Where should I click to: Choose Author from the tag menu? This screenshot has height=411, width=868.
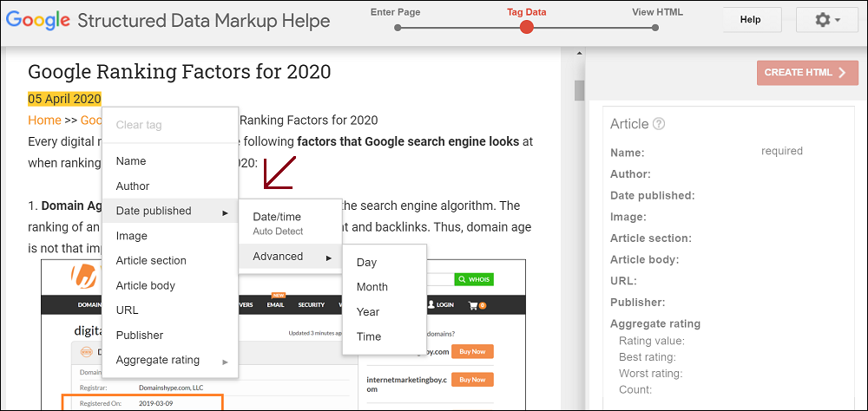170,186
